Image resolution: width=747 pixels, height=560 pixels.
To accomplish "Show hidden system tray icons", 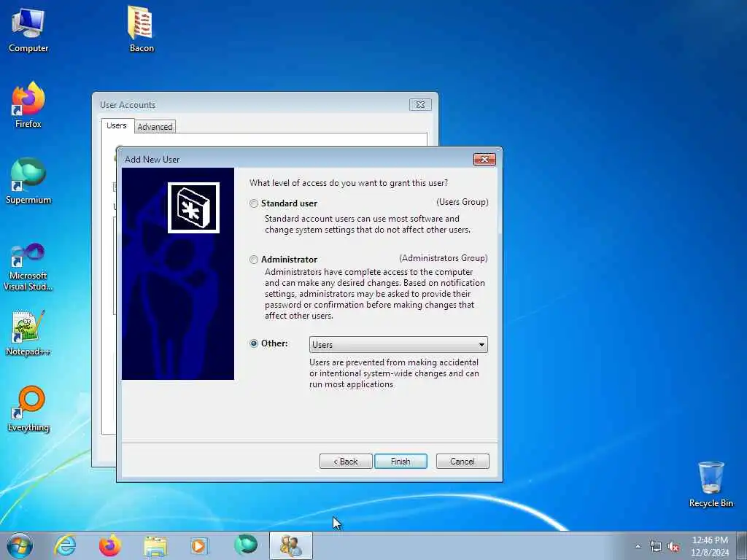I will (x=638, y=547).
